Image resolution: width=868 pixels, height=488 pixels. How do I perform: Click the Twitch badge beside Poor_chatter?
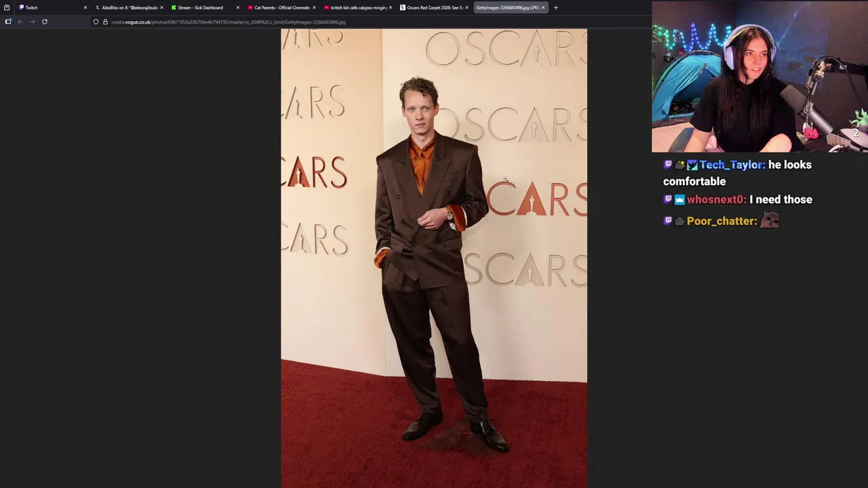(x=668, y=221)
